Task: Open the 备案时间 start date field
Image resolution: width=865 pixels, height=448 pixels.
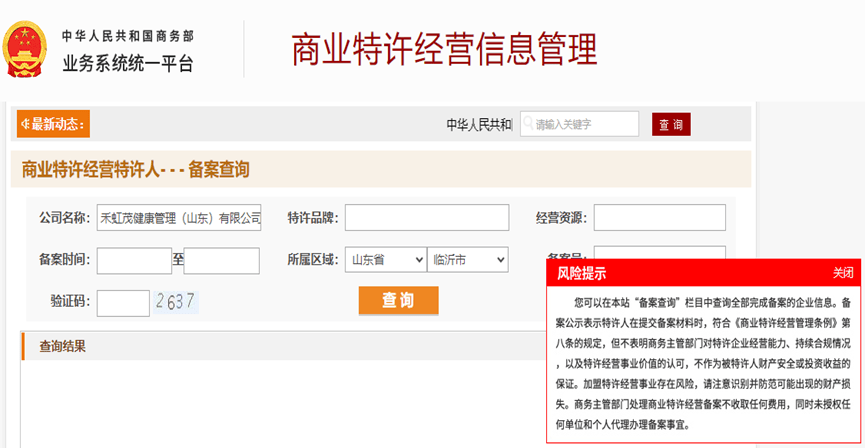Action: [x=134, y=261]
